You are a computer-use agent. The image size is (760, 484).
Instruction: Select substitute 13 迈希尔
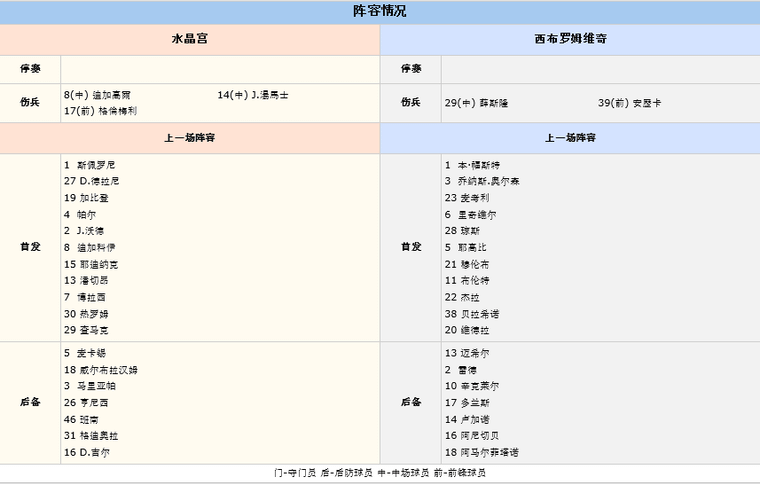(x=467, y=353)
